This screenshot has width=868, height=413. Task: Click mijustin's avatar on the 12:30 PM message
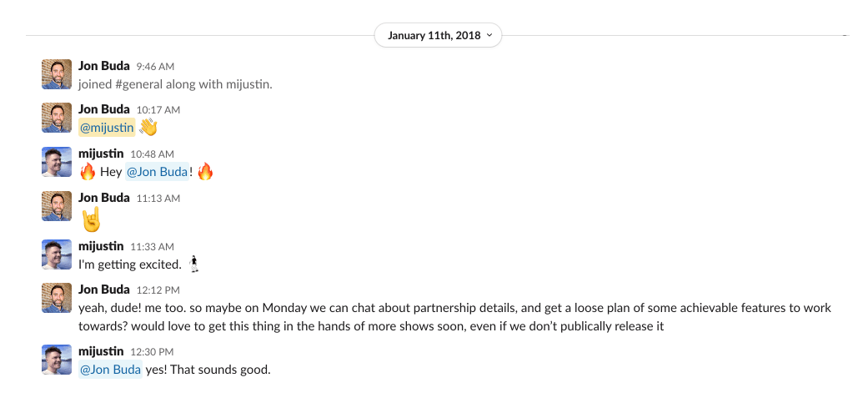56,360
